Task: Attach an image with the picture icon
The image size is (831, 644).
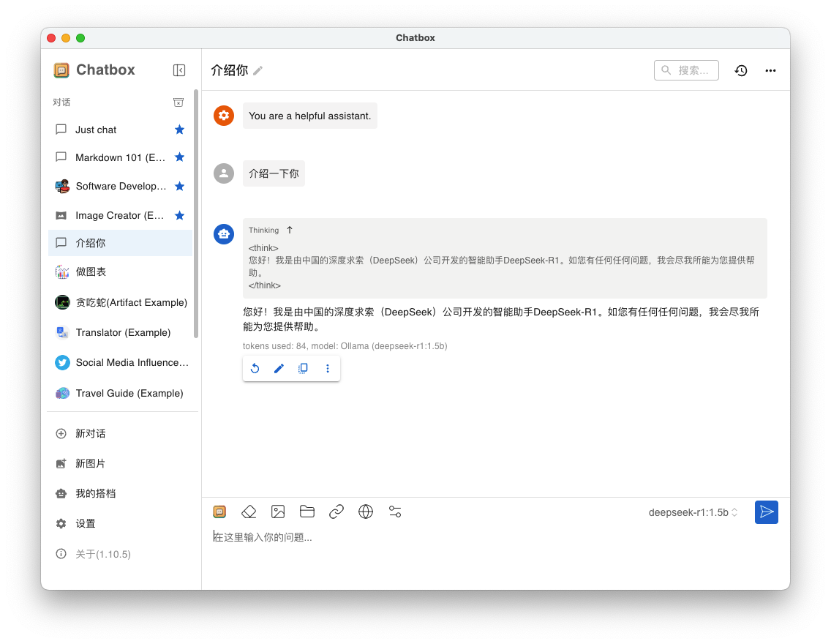Action: [x=278, y=512]
